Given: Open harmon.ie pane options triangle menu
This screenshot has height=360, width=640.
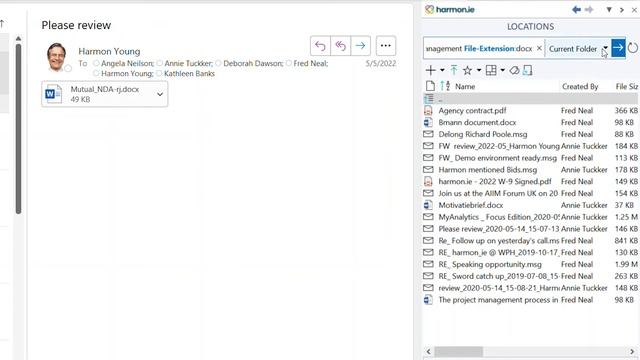Looking at the screenshot, I should point(609,9).
